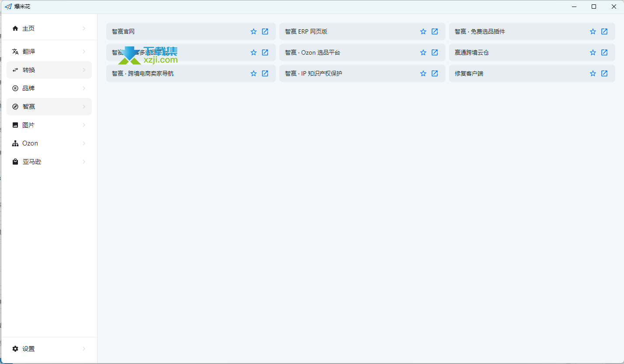The height and width of the screenshot is (364, 624).
Task: Click the hierarchy icon beside Ozon
Action: [15, 143]
